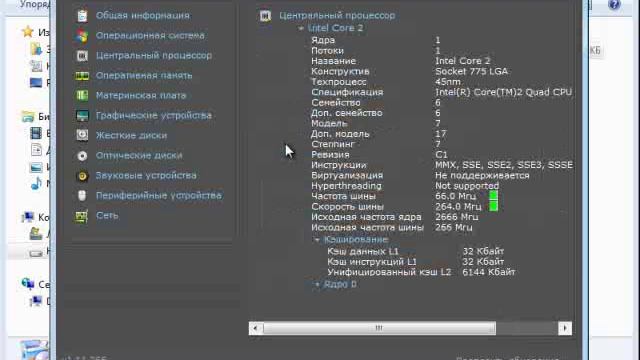Viewport: 640px width, 360px height.
Task: Open Операционная система section
Action: click(150, 36)
